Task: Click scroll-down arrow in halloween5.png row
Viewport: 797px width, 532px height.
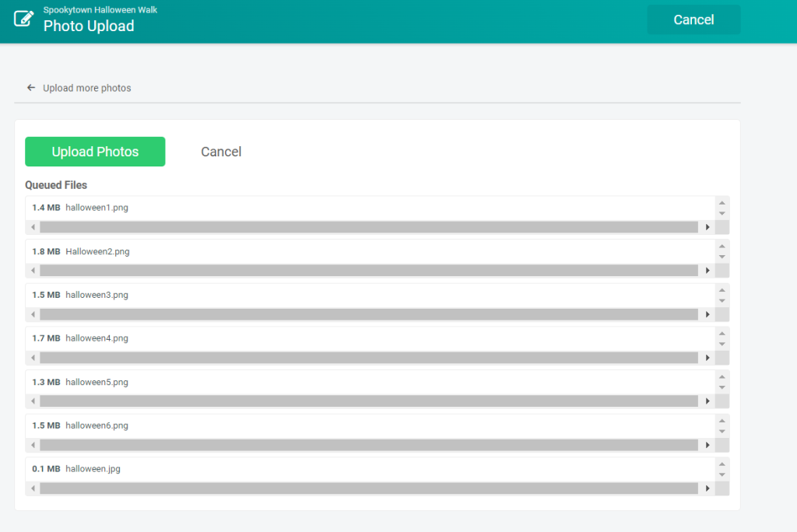Action: (x=722, y=387)
